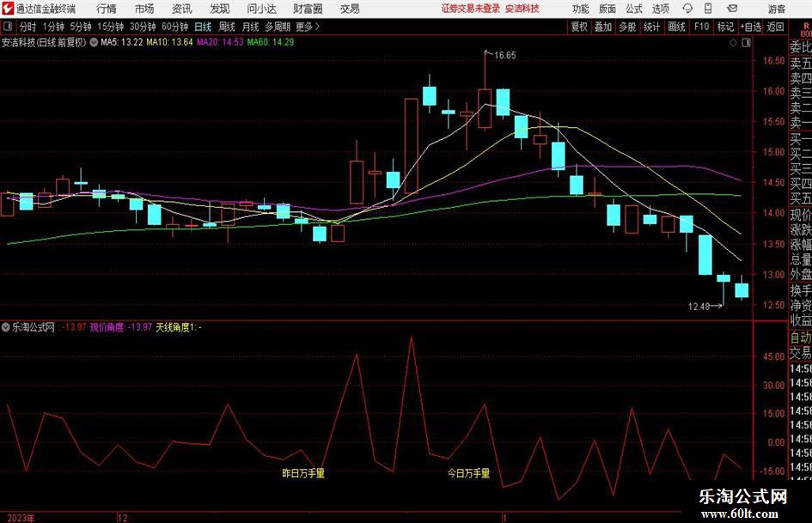The image size is (812, 523).
Task: Open the mail envelope icon
Action: tap(732, 9)
